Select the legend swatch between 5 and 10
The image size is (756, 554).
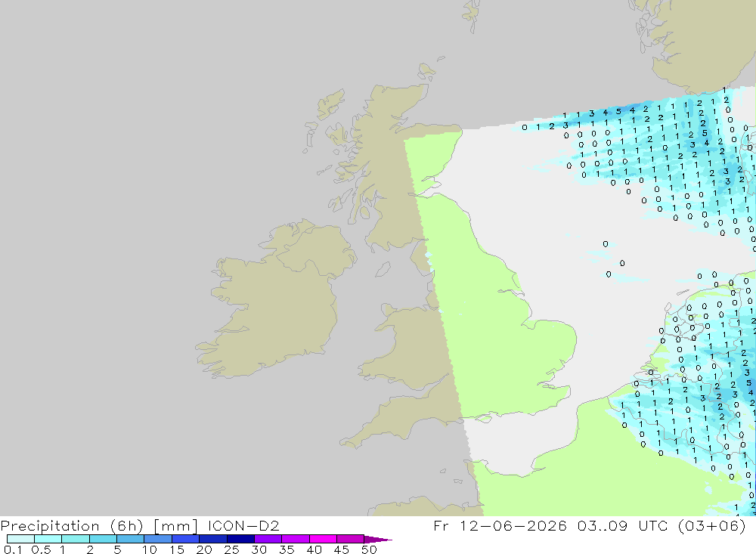[x=131, y=539]
